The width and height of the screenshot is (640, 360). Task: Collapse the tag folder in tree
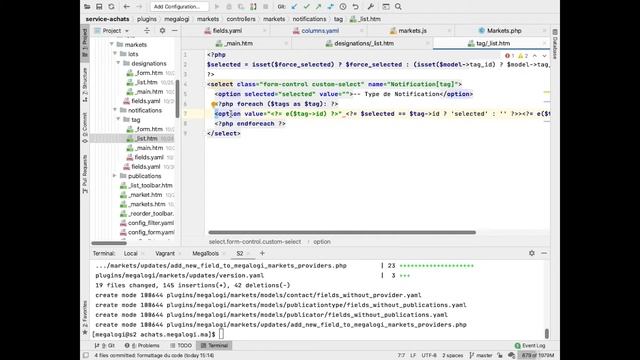118,120
